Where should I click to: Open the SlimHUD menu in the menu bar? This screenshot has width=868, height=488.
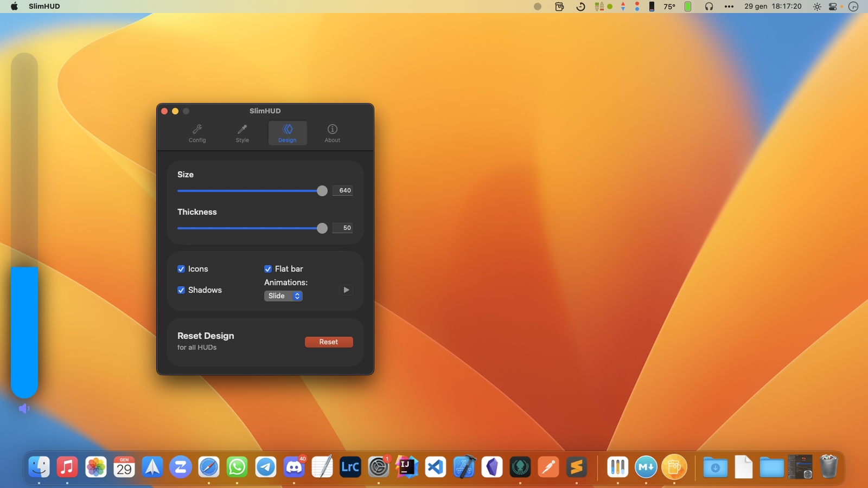(x=44, y=7)
